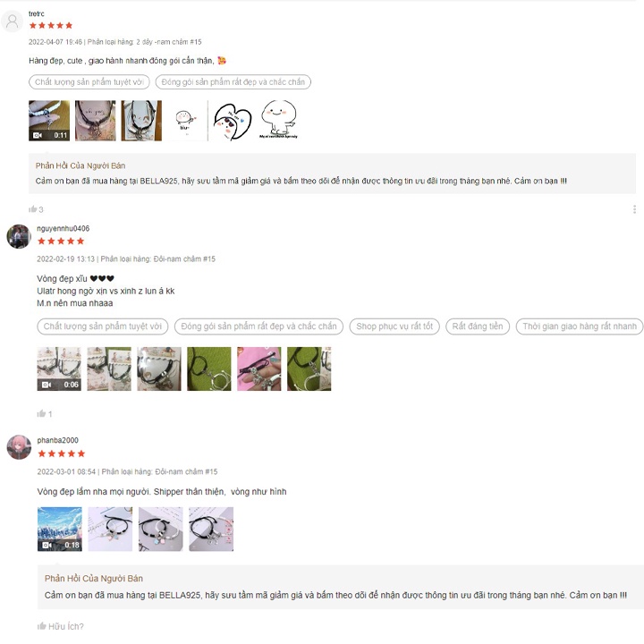Click the username phanba2000
The height and width of the screenshot is (644, 644).
pos(57,440)
